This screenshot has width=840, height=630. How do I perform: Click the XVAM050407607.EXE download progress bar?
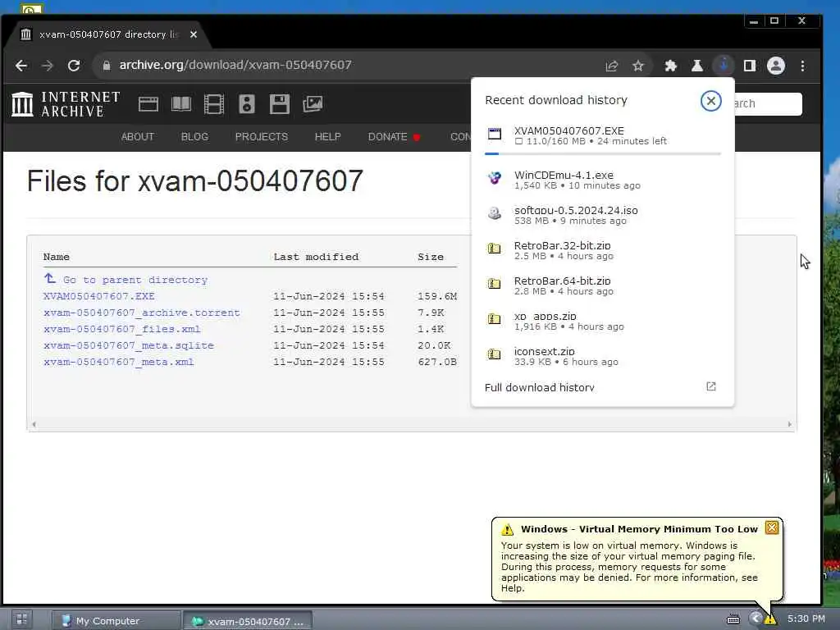click(603, 153)
